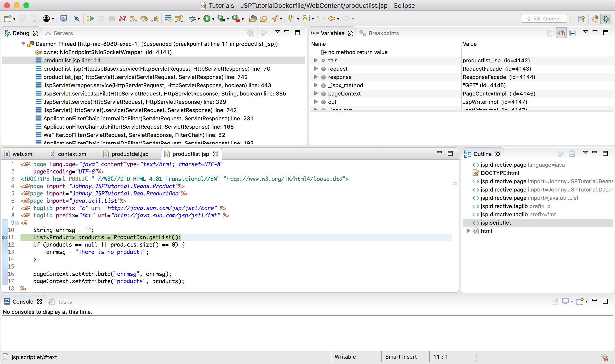Click Display Selected Console icon
This screenshot has height=364, width=615.
click(x=565, y=301)
